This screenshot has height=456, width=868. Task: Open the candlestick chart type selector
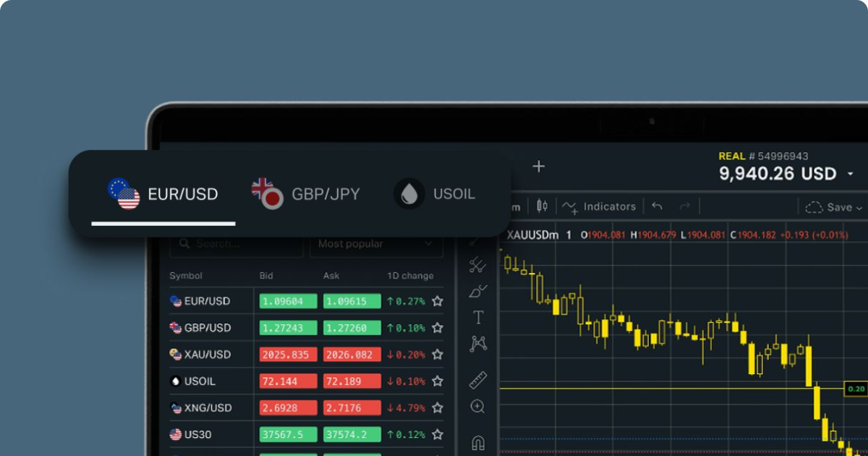(x=542, y=206)
